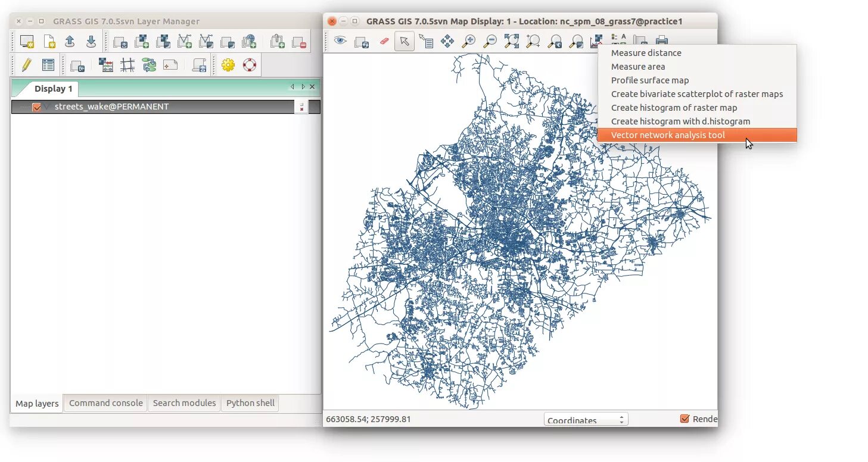Uncheck the streets_wake@PERMANENT layer
This screenshot has height=462, width=868.
click(x=38, y=107)
